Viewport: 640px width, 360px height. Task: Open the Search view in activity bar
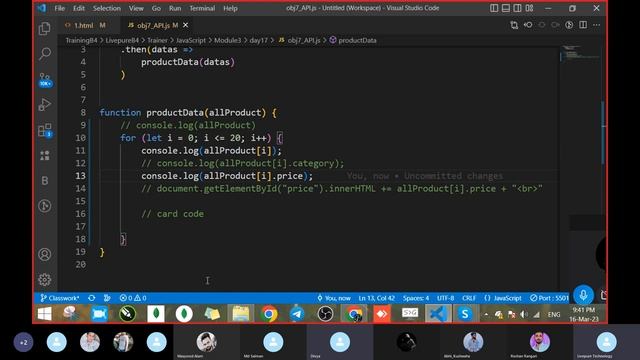point(44,53)
